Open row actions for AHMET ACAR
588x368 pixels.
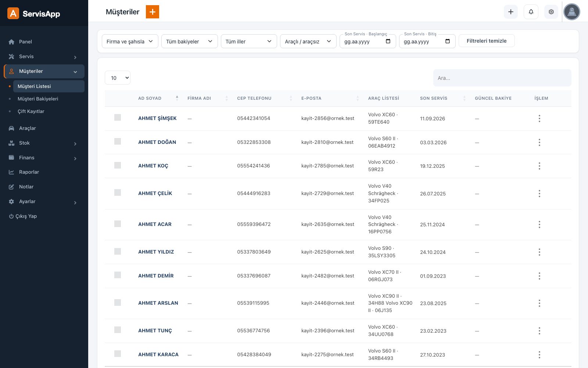(539, 224)
